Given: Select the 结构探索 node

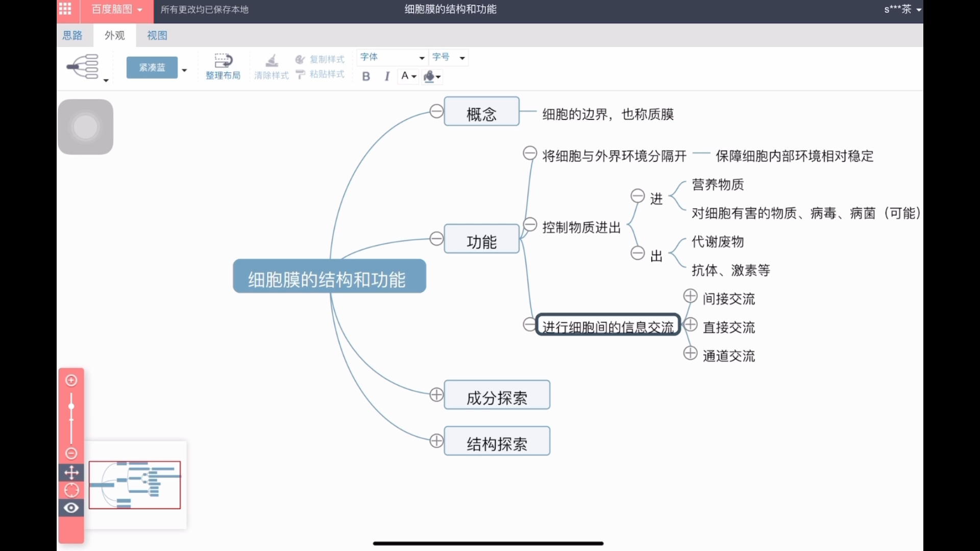Looking at the screenshot, I should (497, 441).
